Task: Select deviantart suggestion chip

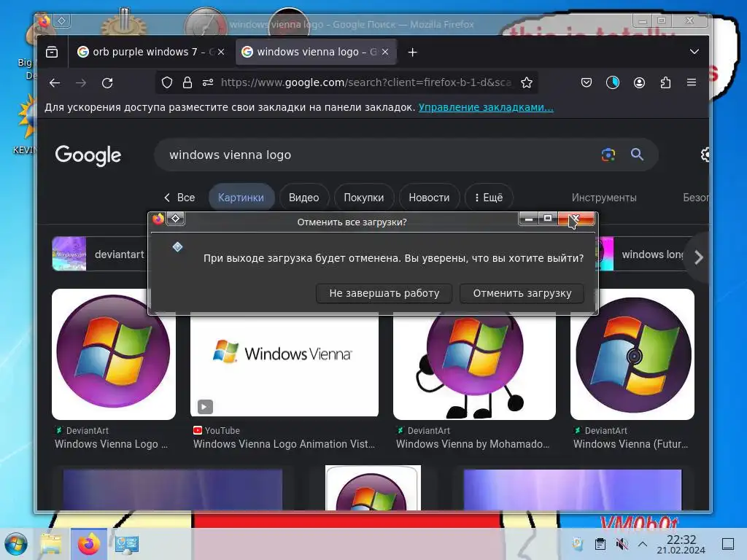Action: tap(99, 254)
